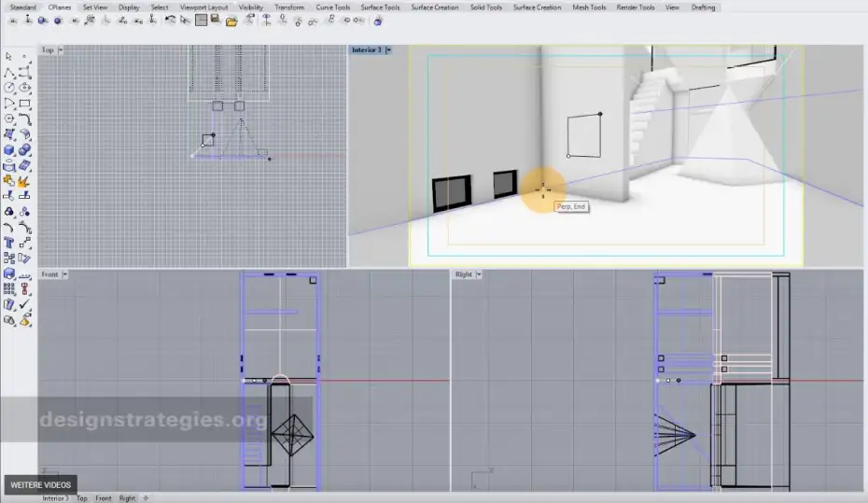This screenshot has width=868, height=503.
Task: Open the Surface fillet tool
Action: (24, 134)
